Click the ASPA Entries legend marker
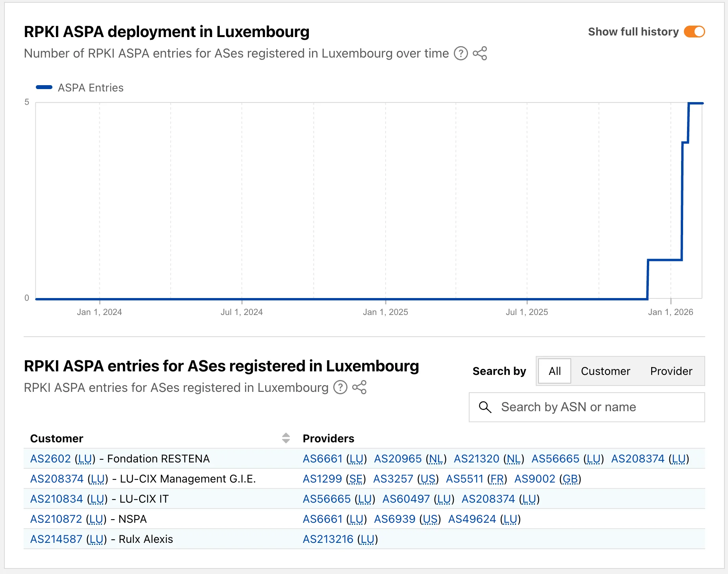This screenshot has height=574, width=728. click(45, 87)
